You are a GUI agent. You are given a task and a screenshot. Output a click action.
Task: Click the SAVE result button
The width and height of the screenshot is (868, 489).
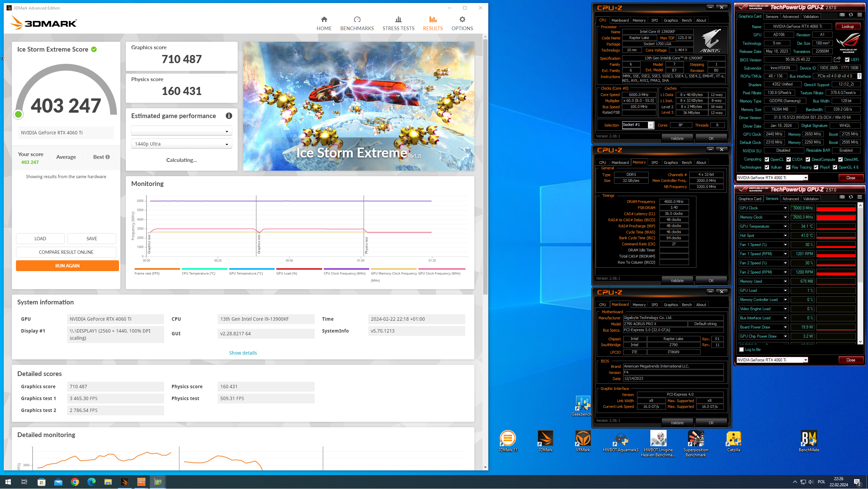coord(92,239)
